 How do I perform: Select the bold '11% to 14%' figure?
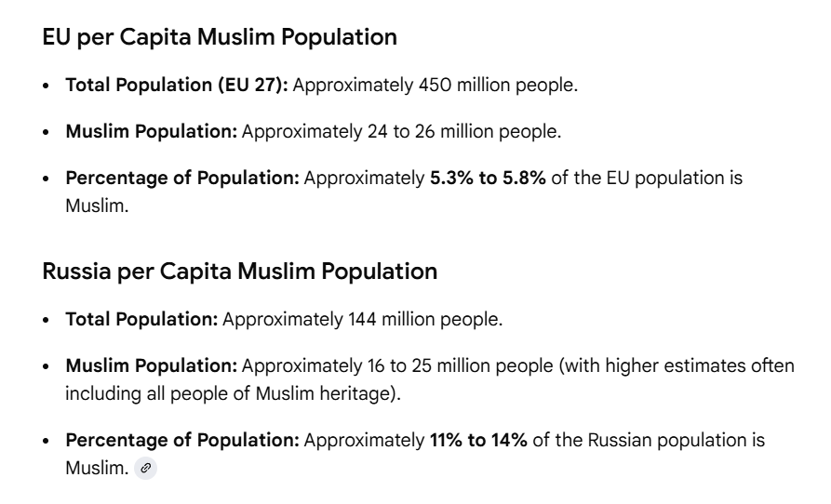pos(478,441)
